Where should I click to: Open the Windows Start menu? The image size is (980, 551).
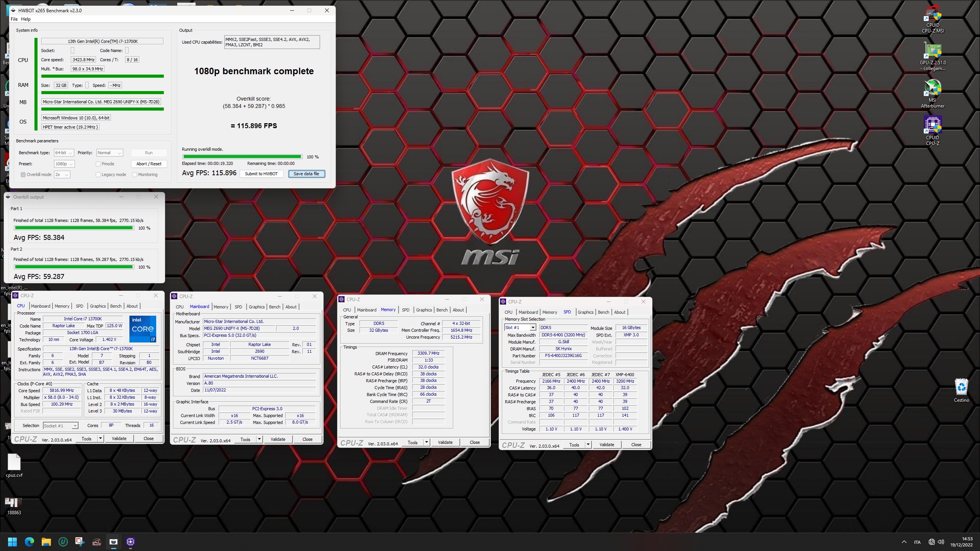(12, 542)
